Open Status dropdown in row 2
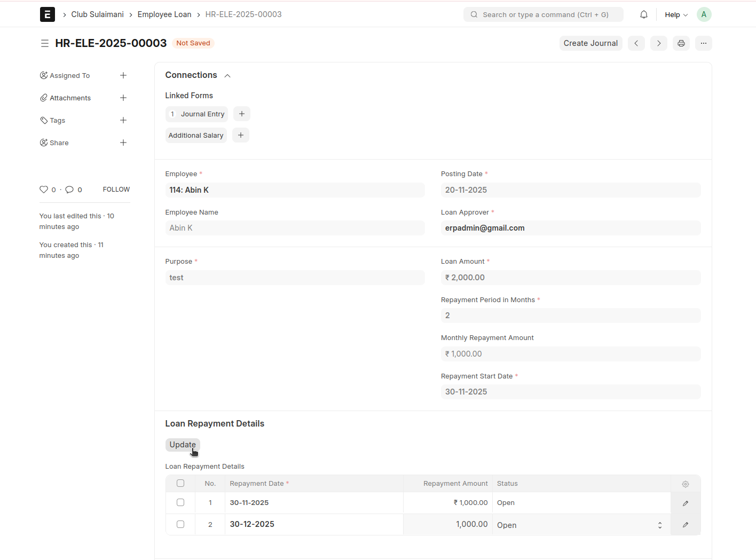 click(x=581, y=525)
